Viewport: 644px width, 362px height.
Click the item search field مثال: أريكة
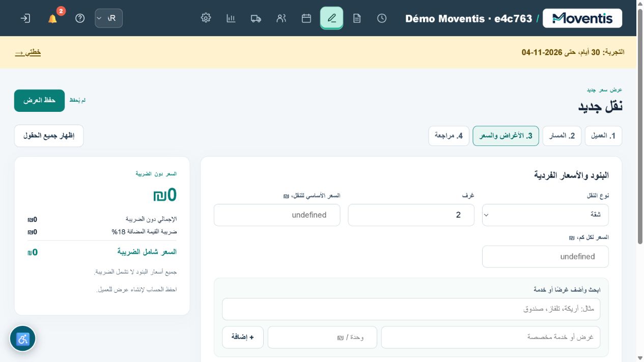pyautogui.click(x=411, y=309)
